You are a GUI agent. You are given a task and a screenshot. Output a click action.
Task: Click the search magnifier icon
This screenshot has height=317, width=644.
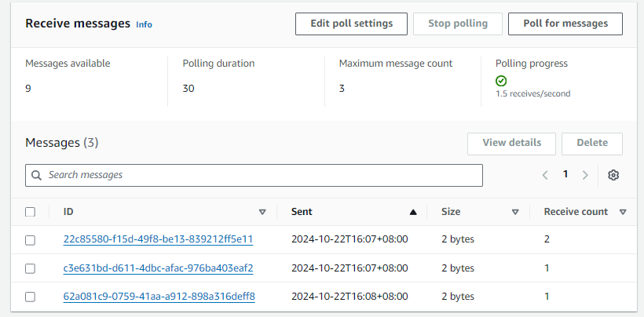(x=37, y=175)
